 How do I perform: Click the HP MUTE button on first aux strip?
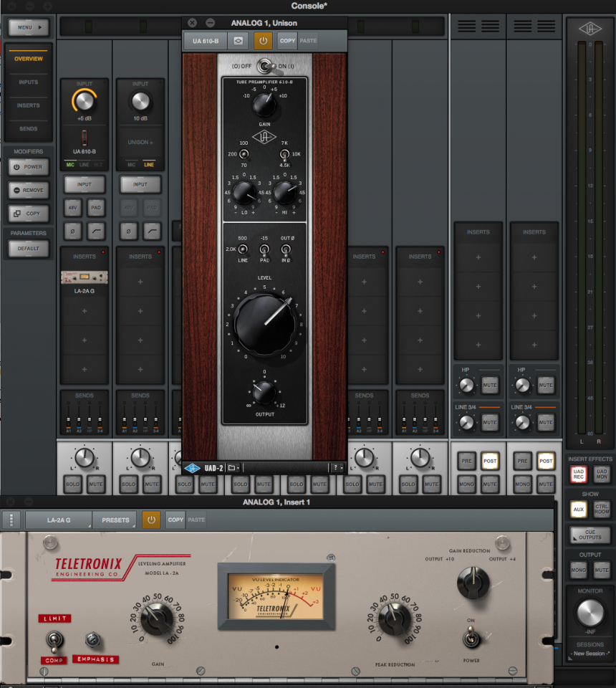click(490, 386)
